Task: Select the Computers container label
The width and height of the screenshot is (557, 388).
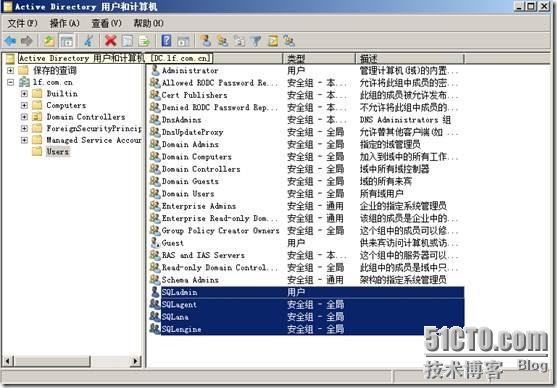Action: 66,105
